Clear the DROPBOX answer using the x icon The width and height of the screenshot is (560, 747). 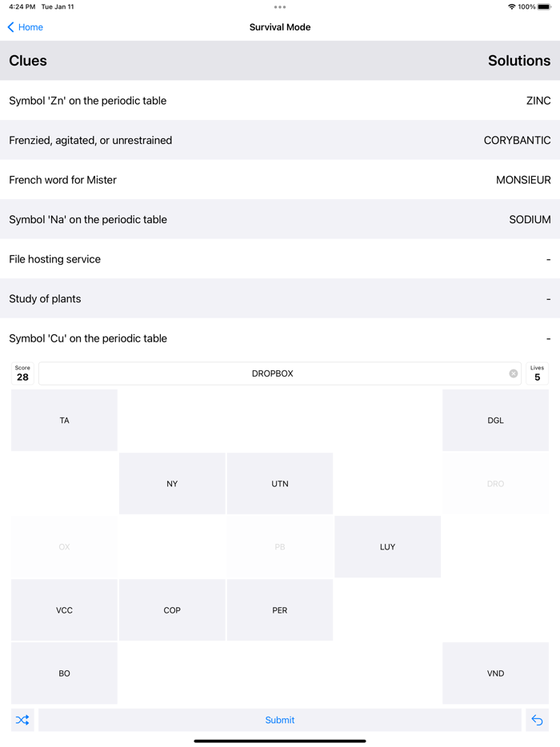pos(513,373)
